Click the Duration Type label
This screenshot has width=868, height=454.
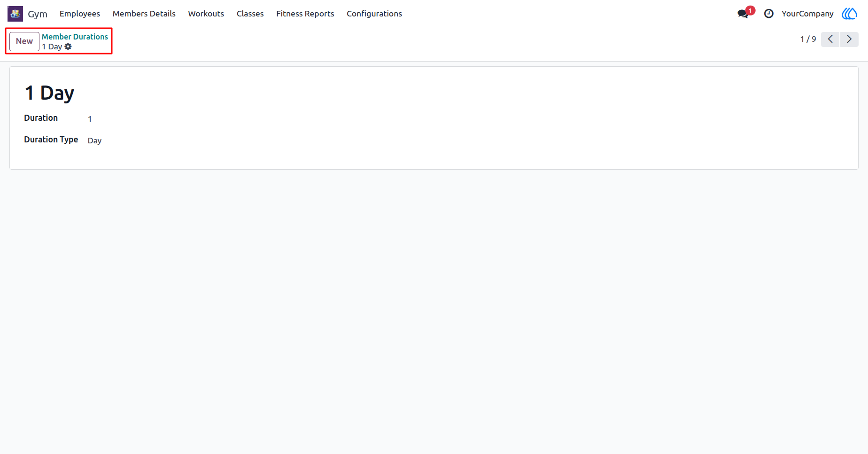click(x=51, y=140)
